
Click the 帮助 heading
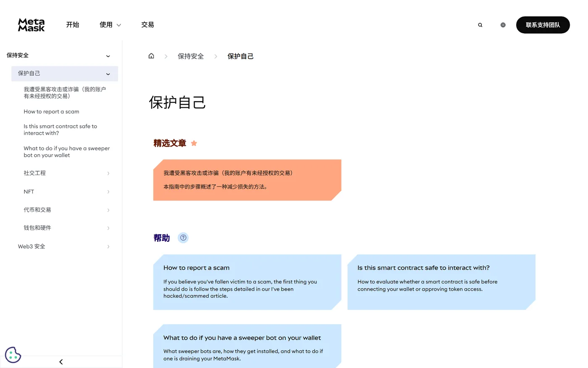click(x=162, y=238)
